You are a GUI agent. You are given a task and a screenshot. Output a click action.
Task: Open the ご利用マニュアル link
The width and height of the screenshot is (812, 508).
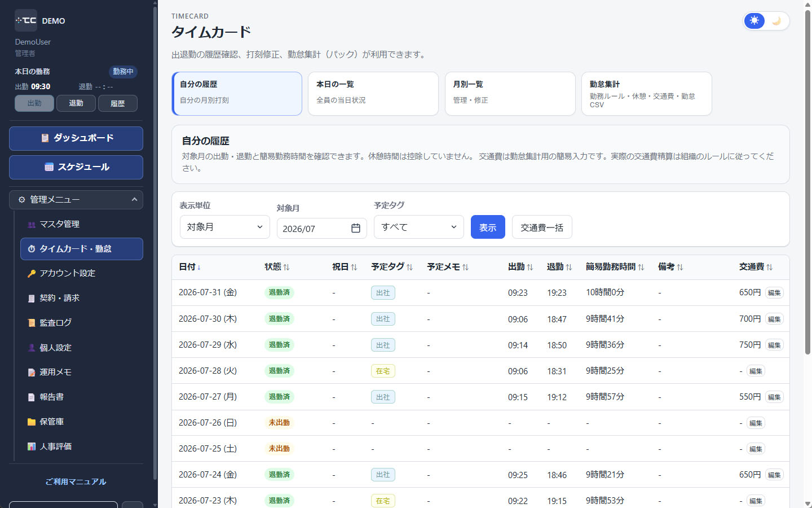(x=76, y=482)
